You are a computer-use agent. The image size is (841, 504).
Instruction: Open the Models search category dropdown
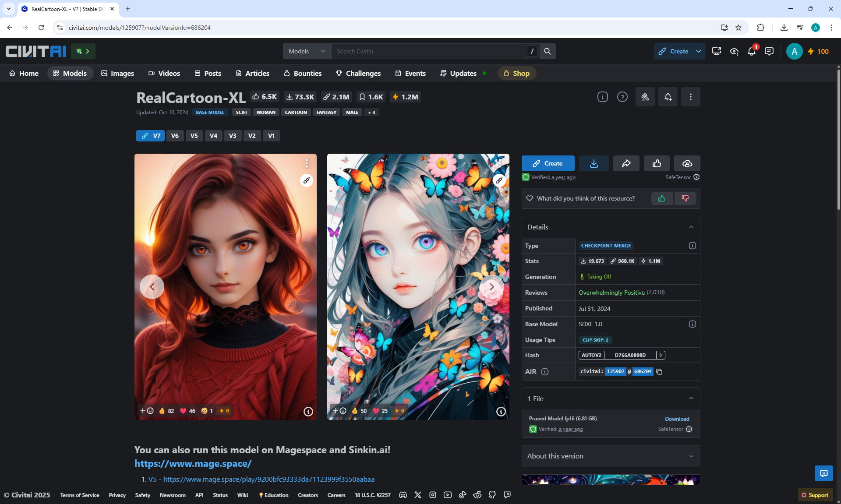(307, 51)
